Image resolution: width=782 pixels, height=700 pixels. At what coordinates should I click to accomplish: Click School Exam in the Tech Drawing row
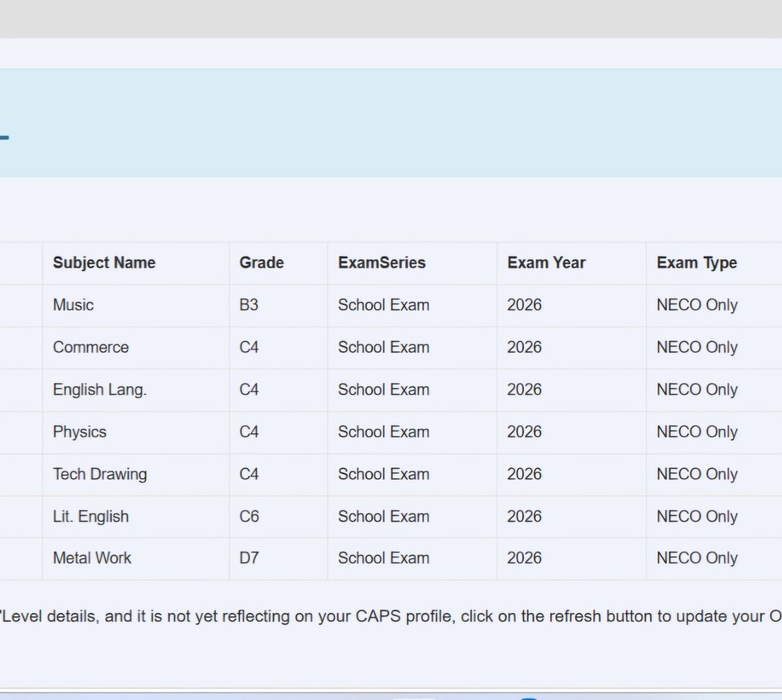tap(383, 474)
